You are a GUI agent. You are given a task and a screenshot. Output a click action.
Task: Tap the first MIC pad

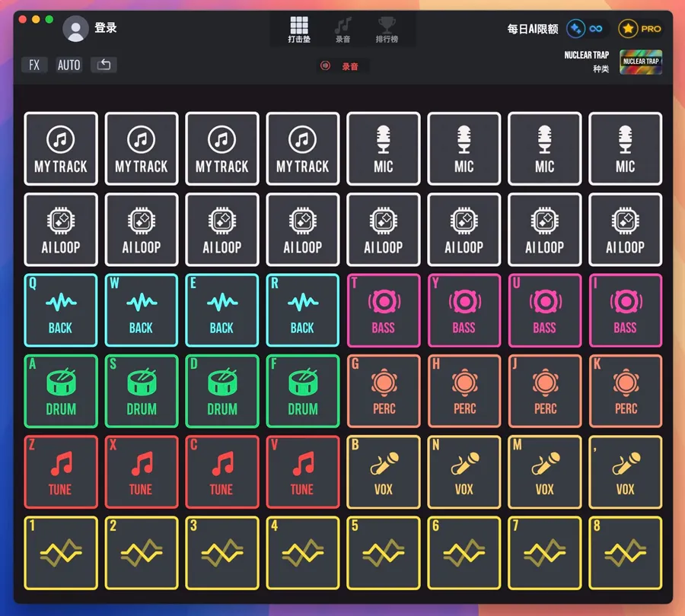[x=383, y=149]
